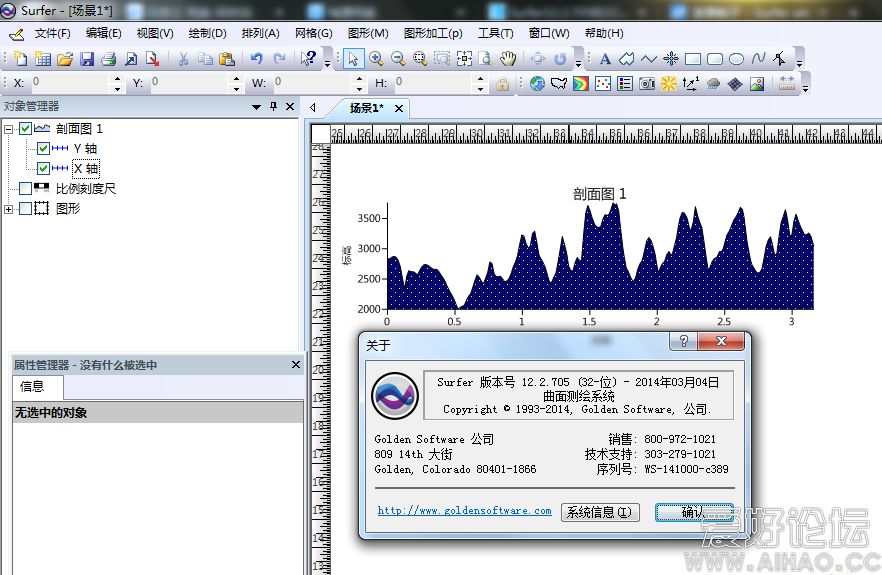Click the New Worksheet icon

(43, 59)
